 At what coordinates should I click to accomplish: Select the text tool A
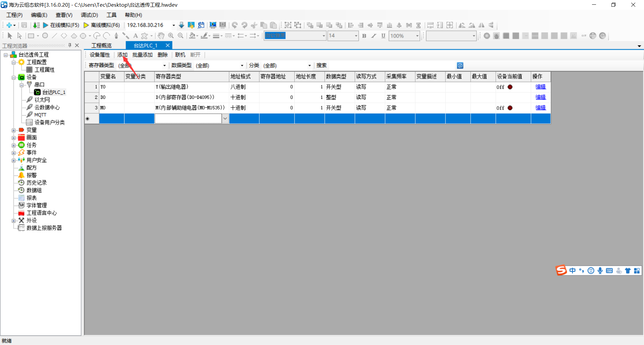pos(136,36)
